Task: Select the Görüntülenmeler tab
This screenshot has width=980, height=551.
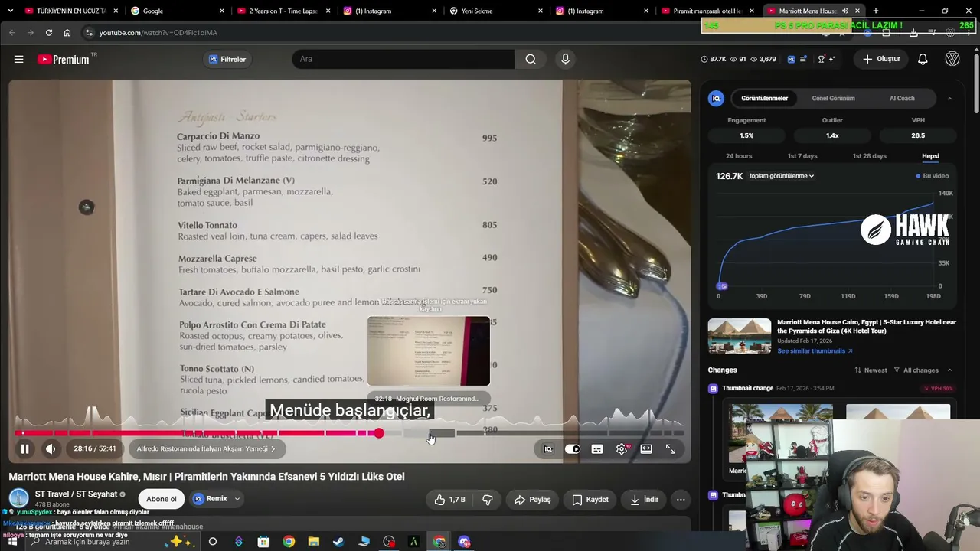Action: 764,98
